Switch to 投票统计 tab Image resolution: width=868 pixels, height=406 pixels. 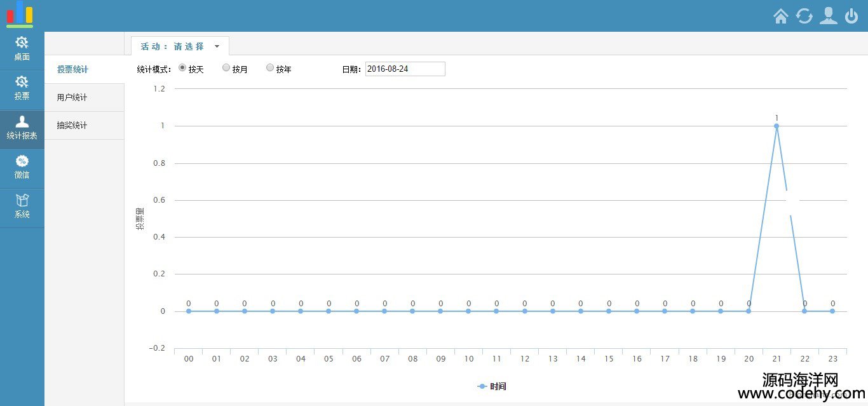click(x=72, y=70)
